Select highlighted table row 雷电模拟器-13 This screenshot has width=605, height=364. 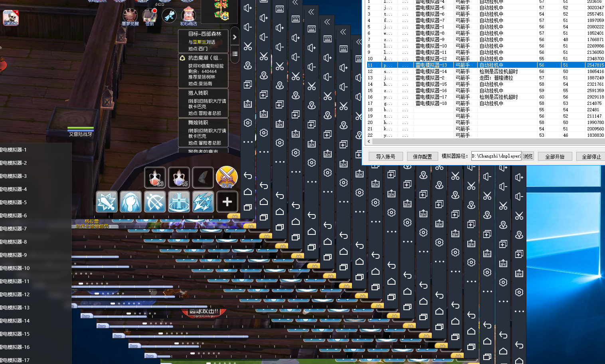[x=485, y=65]
